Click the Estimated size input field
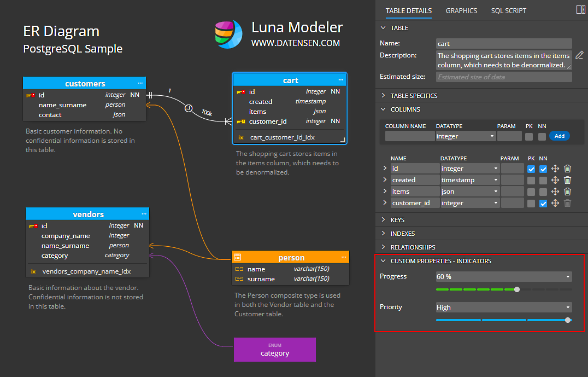This screenshot has width=588, height=377. click(x=503, y=77)
